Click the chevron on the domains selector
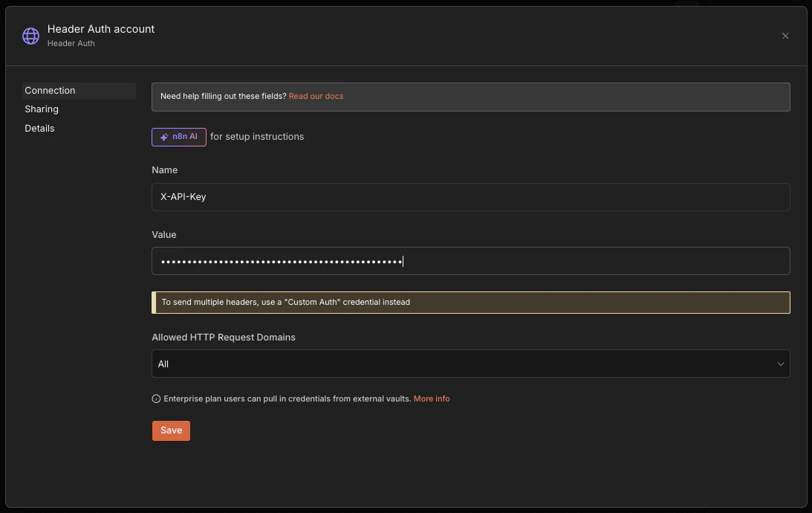 click(781, 364)
